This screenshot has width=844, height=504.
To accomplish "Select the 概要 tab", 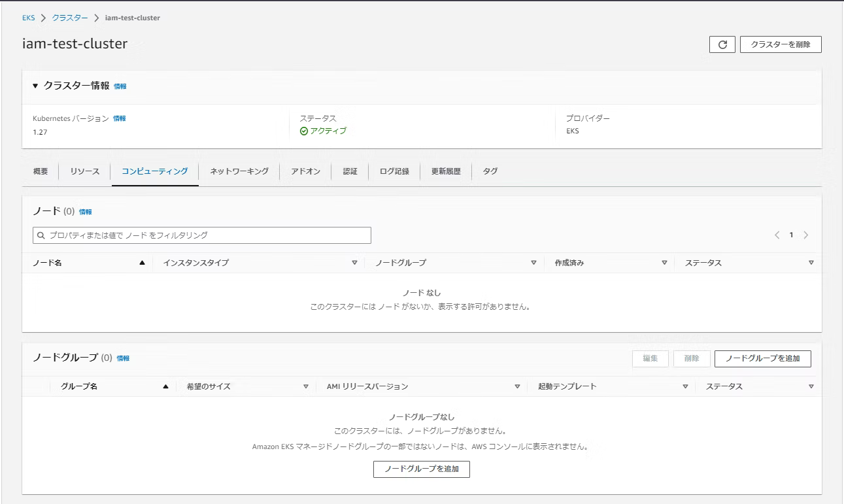I will pos(41,171).
